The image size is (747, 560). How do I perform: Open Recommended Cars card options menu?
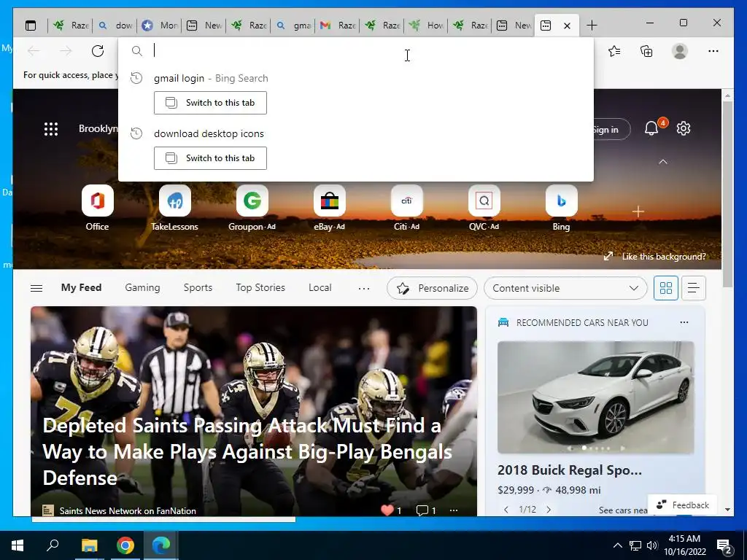click(684, 322)
